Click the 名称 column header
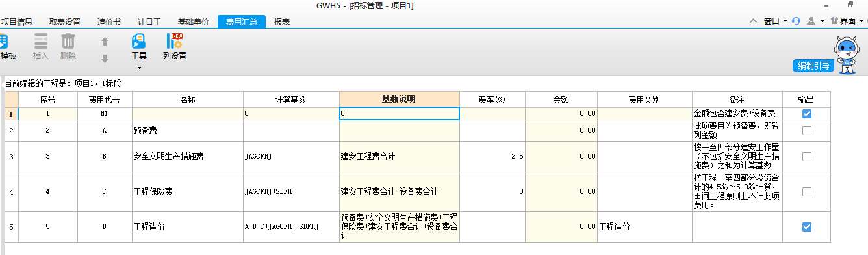The width and height of the screenshot is (868, 255). [x=187, y=100]
